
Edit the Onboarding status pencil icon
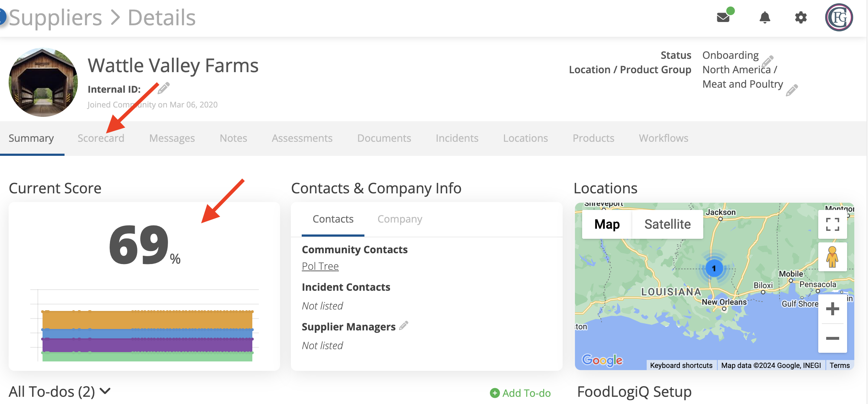[x=768, y=60]
